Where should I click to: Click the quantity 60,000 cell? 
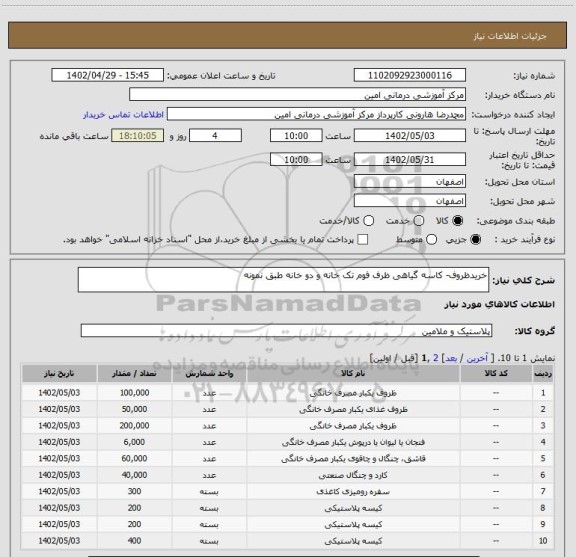click(134, 459)
